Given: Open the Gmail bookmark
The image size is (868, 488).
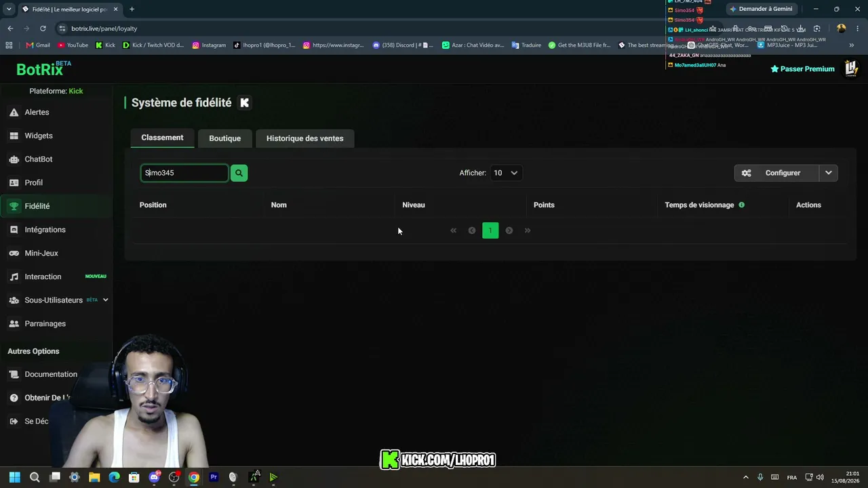Looking at the screenshot, I should click(x=38, y=45).
